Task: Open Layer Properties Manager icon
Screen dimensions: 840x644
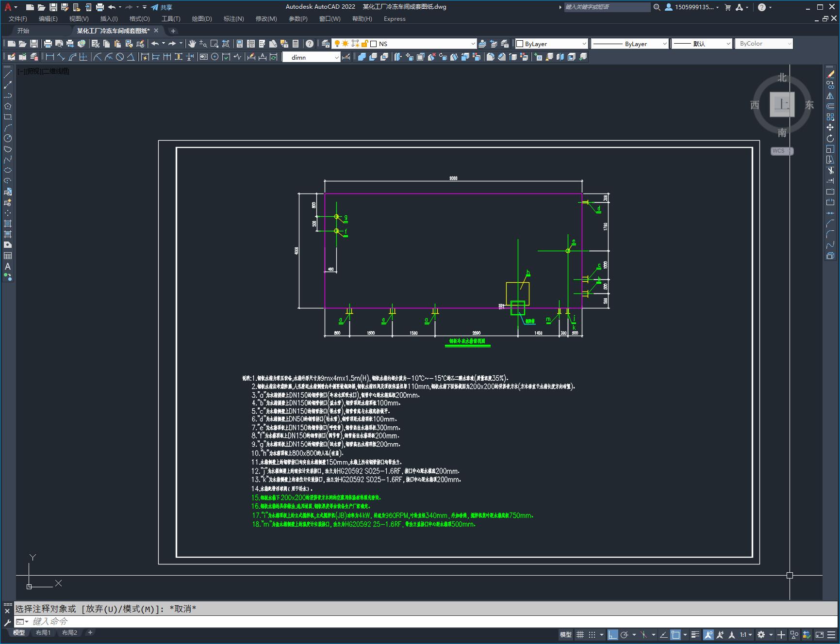Action: pyautogui.click(x=326, y=44)
